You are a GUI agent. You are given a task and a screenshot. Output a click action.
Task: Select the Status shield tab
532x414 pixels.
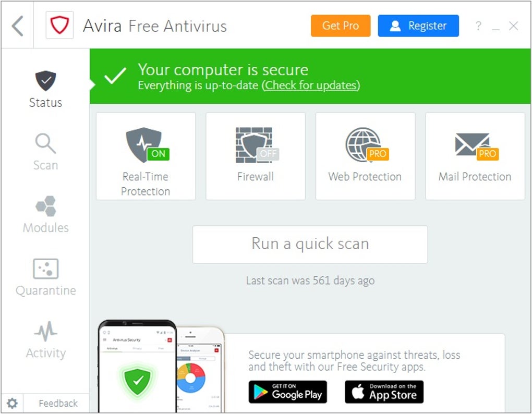click(x=45, y=89)
